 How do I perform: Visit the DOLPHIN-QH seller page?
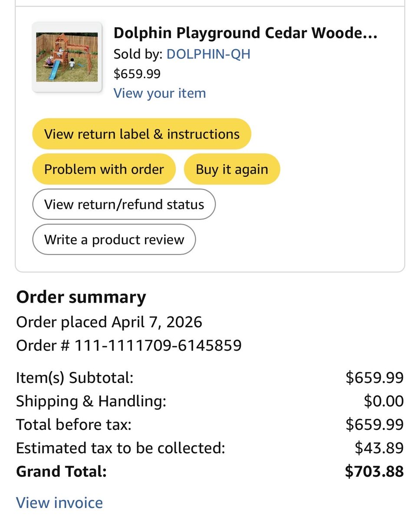click(208, 54)
